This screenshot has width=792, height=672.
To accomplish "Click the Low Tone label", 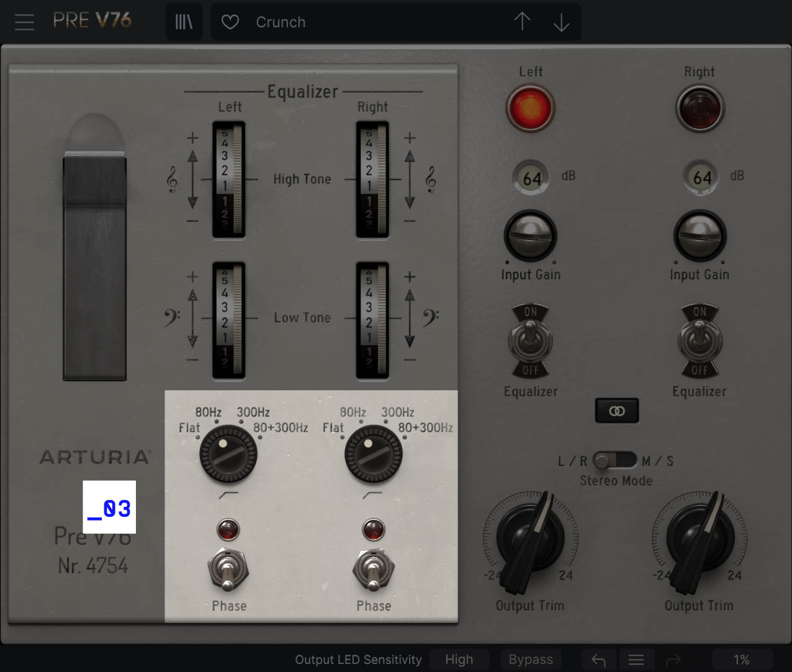I will point(302,318).
